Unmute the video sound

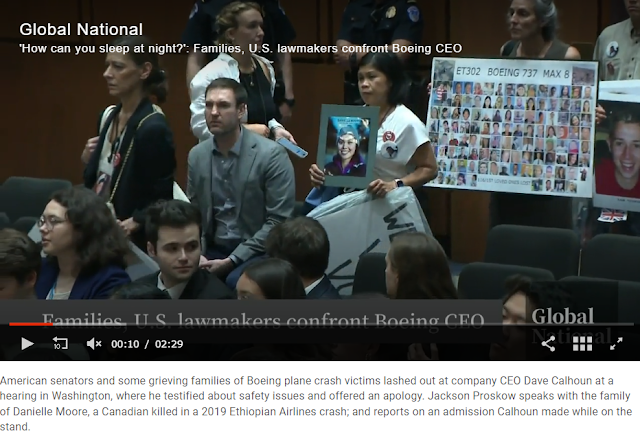[x=94, y=344]
